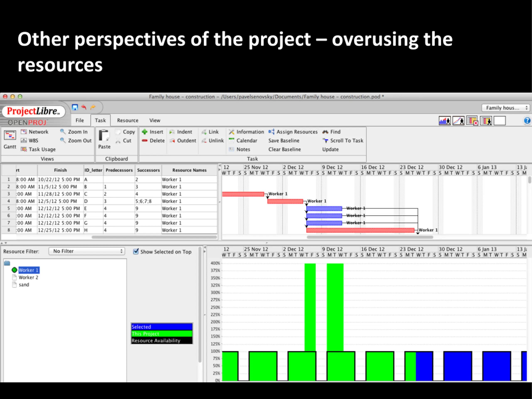Copy the selected task
This screenshot has width=532, height=399.
click(x=125, y=132)
